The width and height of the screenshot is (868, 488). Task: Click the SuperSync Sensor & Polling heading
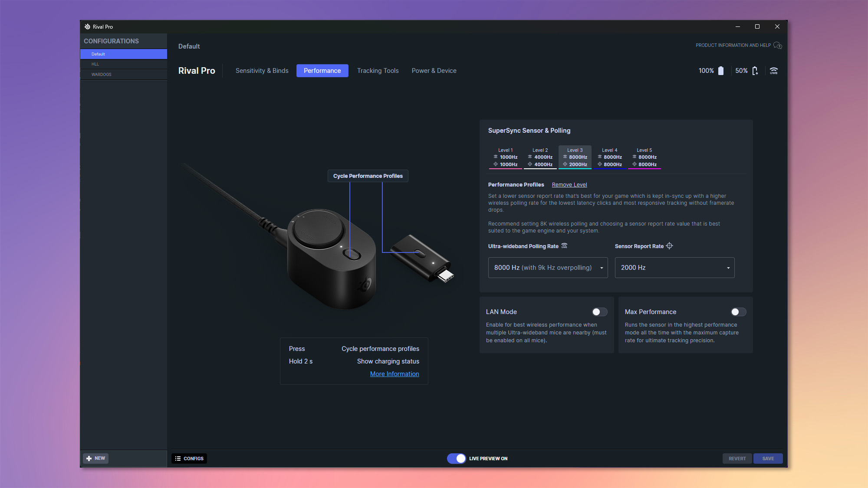(529, 131)
